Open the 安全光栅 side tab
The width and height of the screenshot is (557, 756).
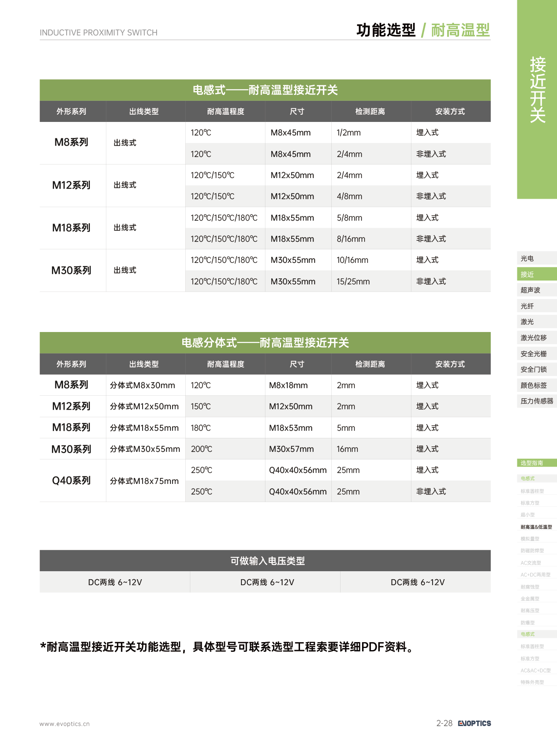tap(537, 354)
